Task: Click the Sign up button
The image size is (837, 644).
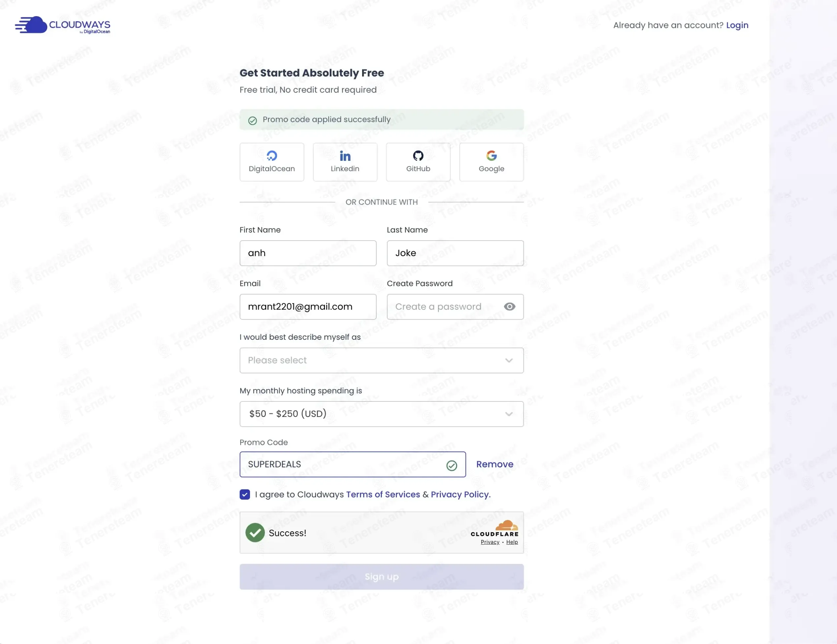Action: coord(381,576)
